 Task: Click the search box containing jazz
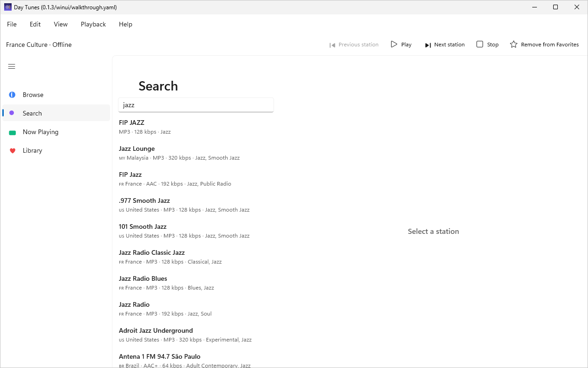click(x=196, y=105)
